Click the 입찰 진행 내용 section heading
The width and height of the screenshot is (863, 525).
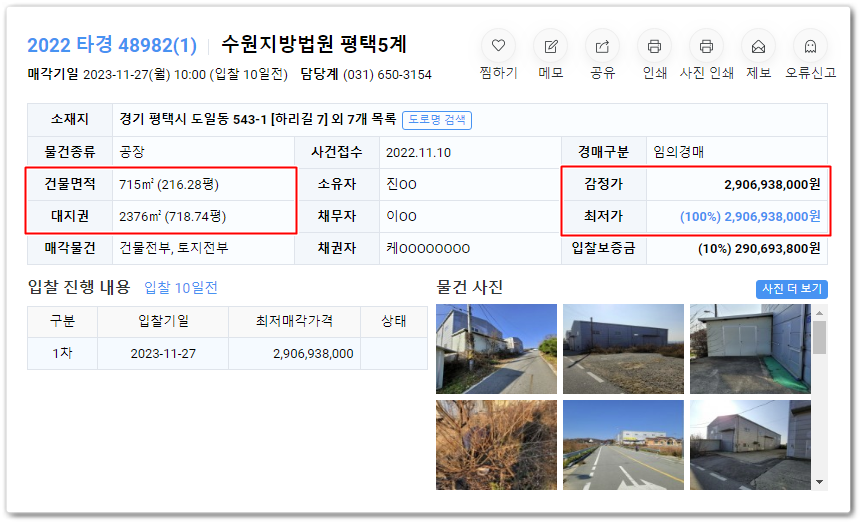point(79,287)
